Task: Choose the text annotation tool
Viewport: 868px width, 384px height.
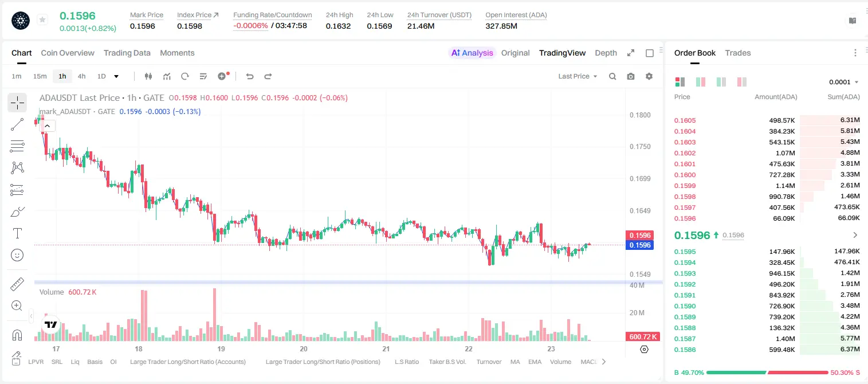Action: pos(17,233)
